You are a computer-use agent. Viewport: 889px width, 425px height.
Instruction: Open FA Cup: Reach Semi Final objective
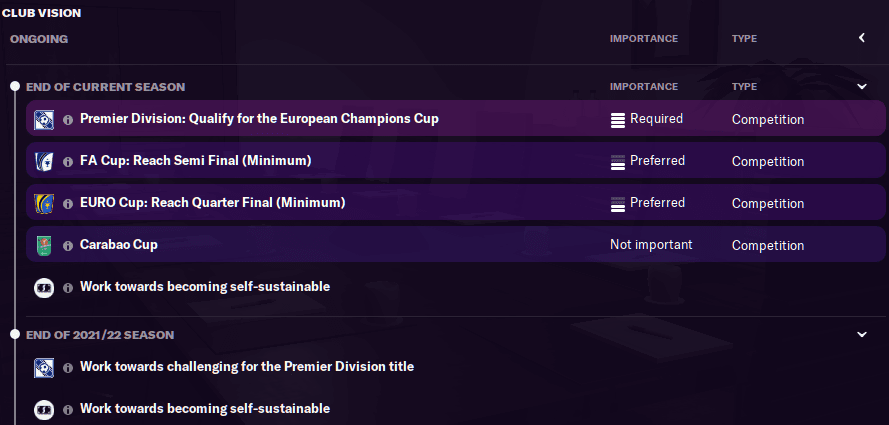point(195,161)
